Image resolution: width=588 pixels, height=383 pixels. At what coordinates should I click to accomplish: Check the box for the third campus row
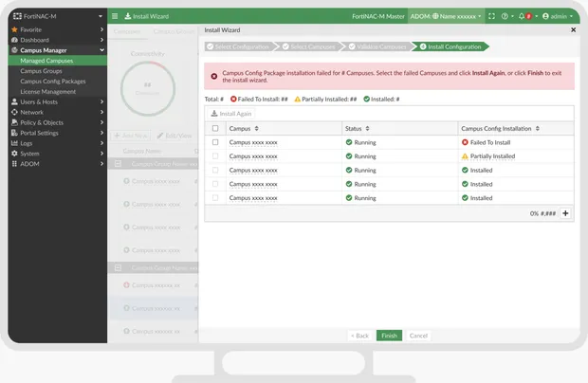point(215,170)
